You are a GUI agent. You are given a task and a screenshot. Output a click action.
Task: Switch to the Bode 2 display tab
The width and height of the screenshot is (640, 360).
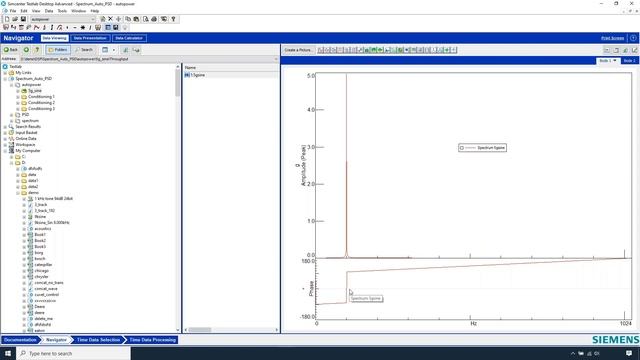tap(629, 60)
